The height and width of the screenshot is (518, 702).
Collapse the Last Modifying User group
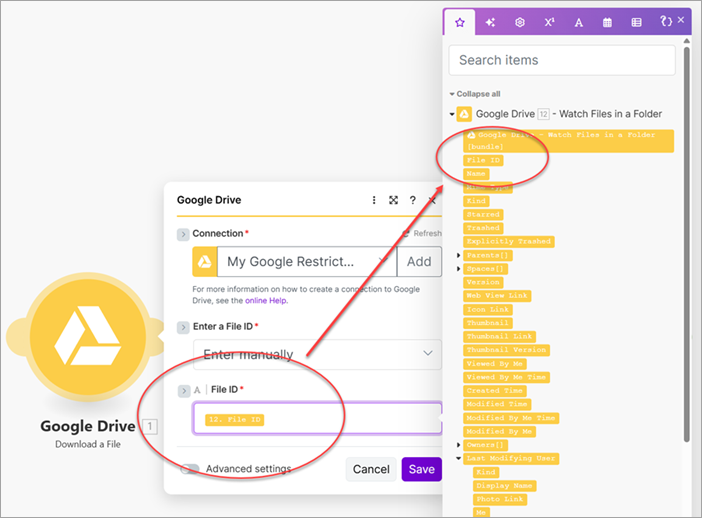[x=459, y=458]
